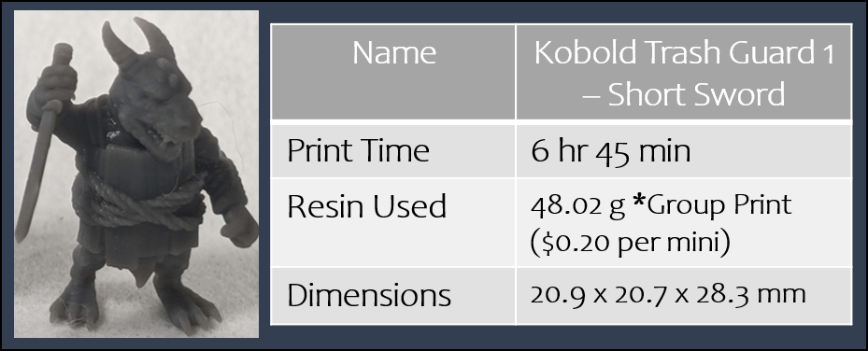Click the $0.20 per mini text
868x351 pixels.
point(630,244)
